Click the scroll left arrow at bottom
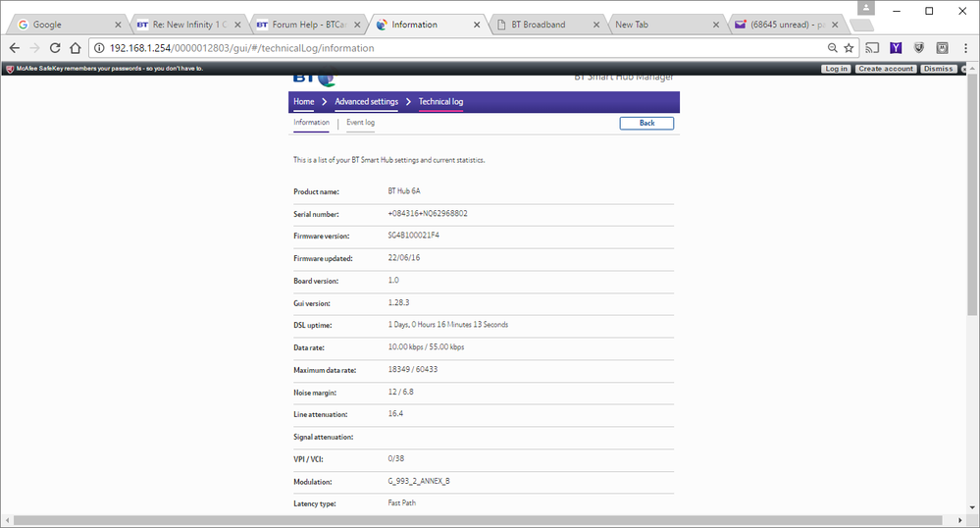Image resolution: width=980 pixels, height=528 pixels. (6, 520)
